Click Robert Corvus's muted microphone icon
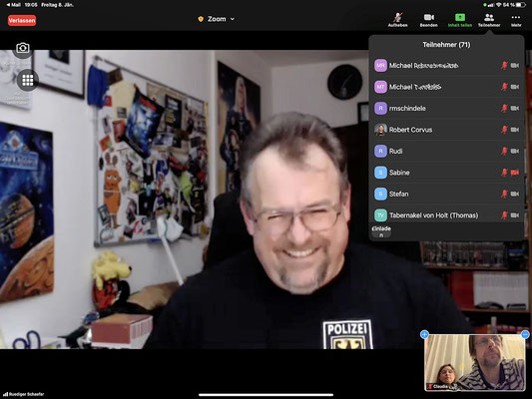This screenshot has width=532, height=399. 504,130
